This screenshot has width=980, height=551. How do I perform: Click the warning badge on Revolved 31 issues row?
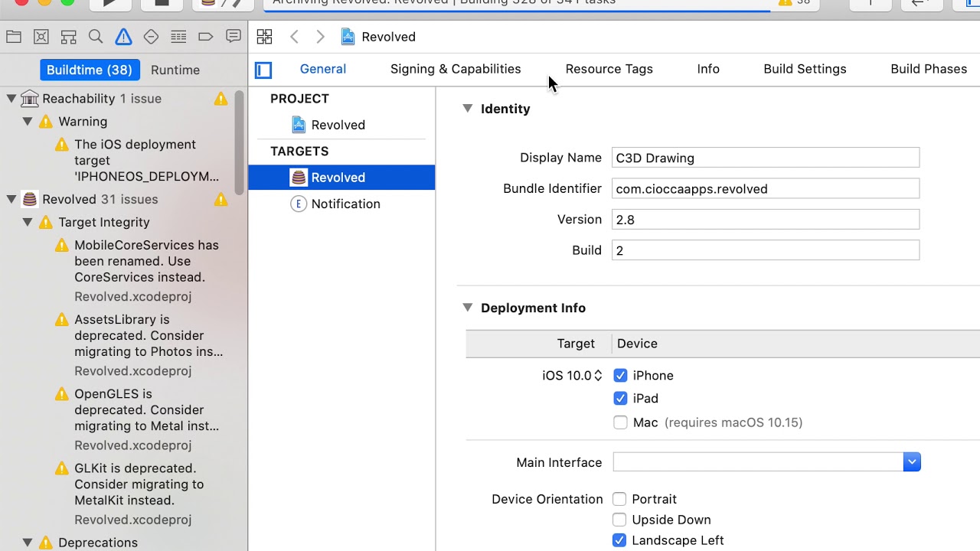point(221,200)
